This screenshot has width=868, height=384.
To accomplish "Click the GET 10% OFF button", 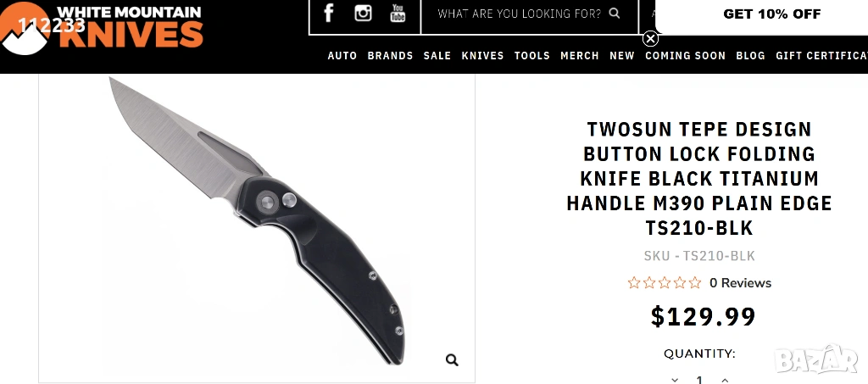I will (771, 14).
